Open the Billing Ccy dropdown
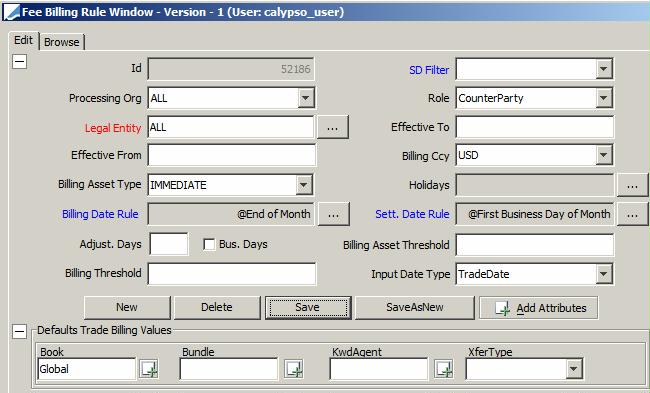This screenshot has width=650, height=393. tap(604, 155)
